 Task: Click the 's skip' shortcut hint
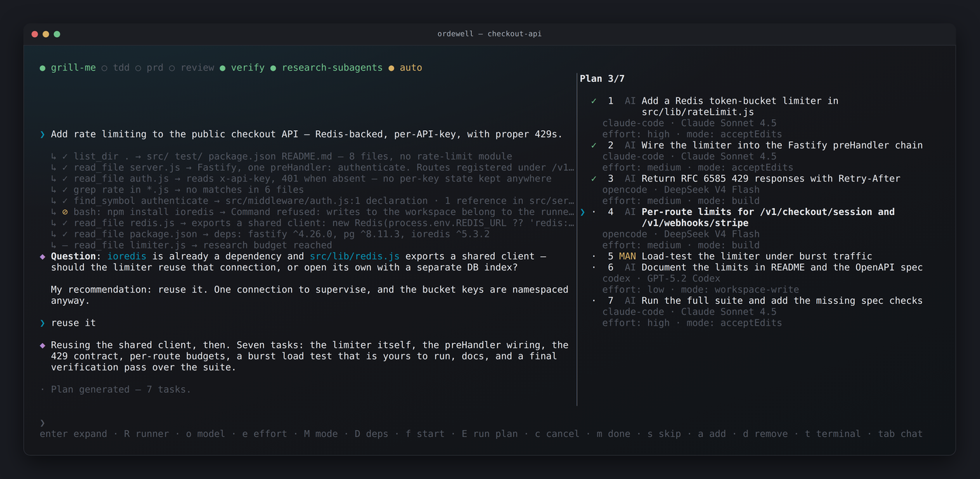coord(664,434)
